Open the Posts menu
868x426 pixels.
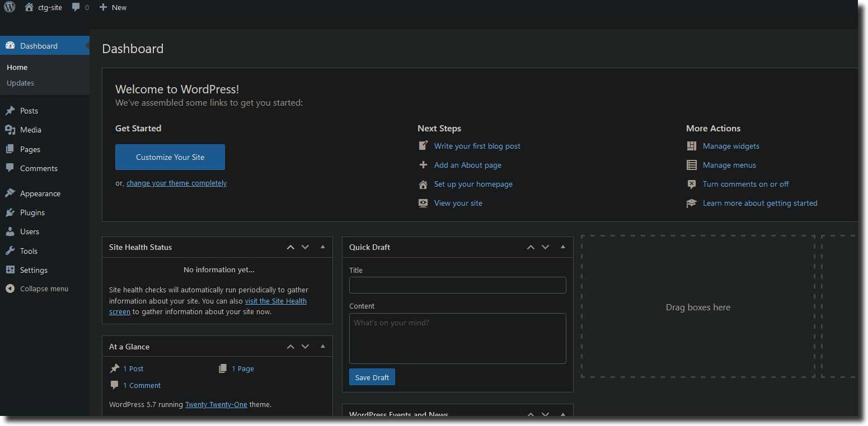pyautogui.click(x=45, y=111)
